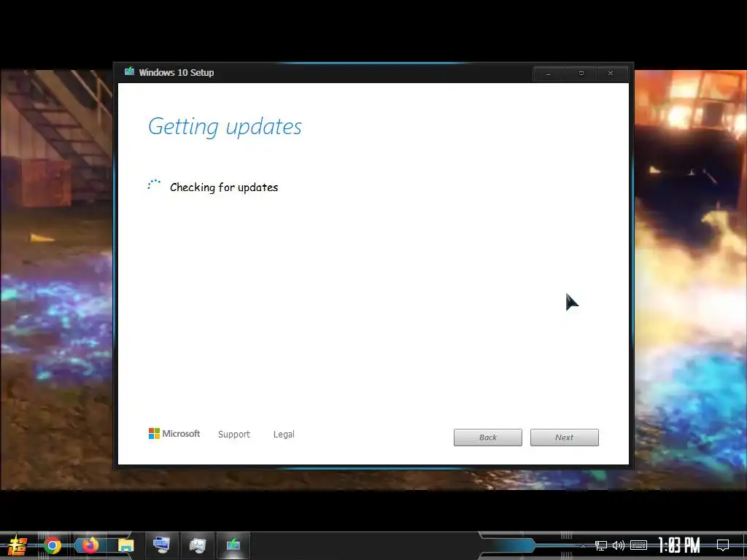
Task: Click the Checking for updates text
Action: [224, 187]
